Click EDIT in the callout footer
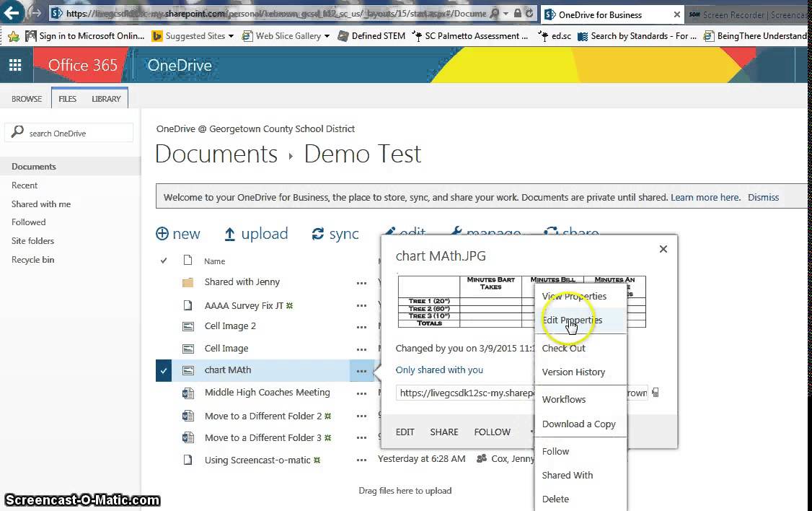This screenshot has width=812, height=511. click(405, 432)
